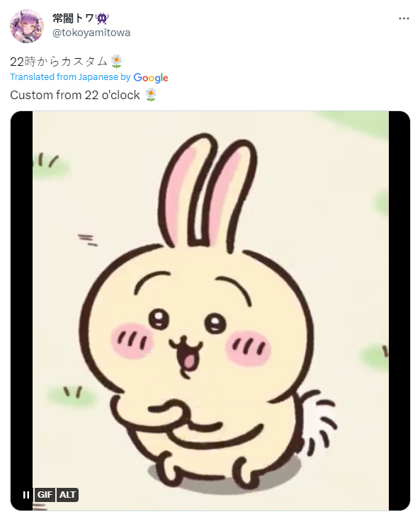The image size is (420, 519).
Task: Select the original text 22時からカスタム
Action: [x=59, y=62]
